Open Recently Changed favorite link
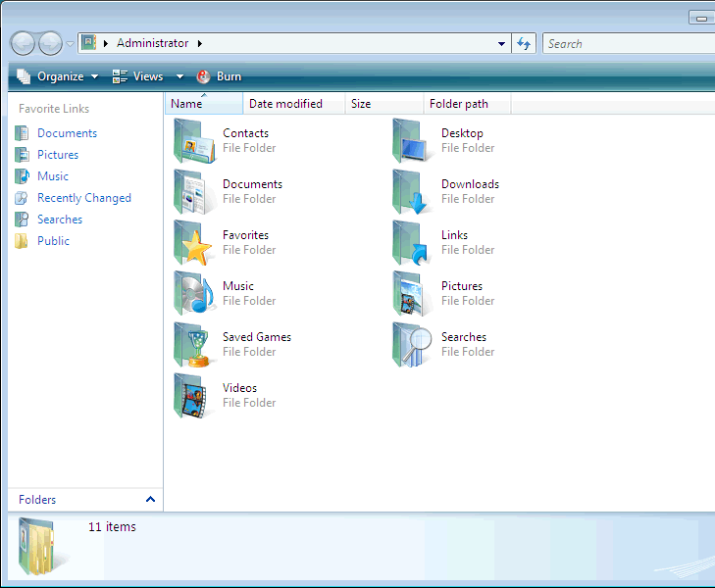The image size is (715, 588). tap(83, 198)
